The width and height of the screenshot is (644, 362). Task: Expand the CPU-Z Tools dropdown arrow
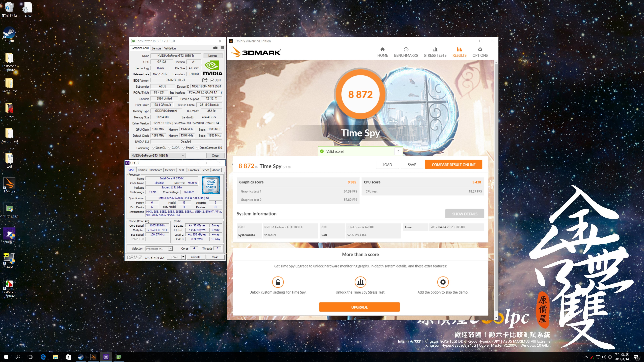point(183,257)
